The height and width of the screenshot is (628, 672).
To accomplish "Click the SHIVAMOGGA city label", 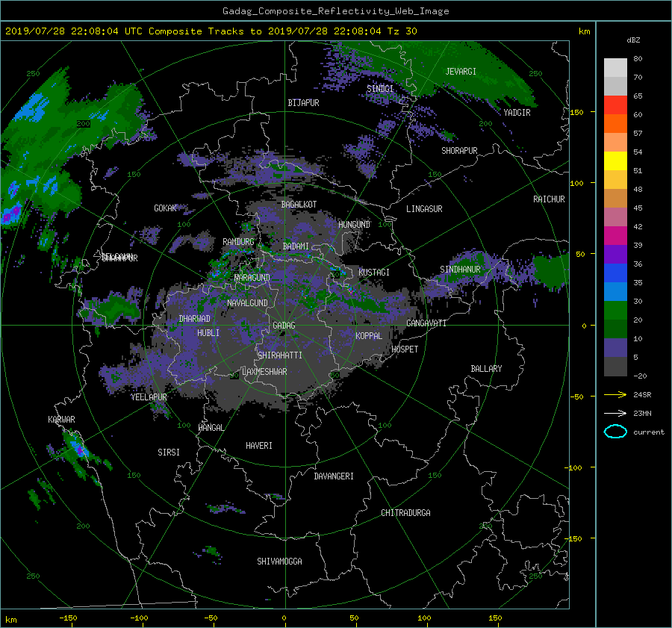I will point(279,562).
